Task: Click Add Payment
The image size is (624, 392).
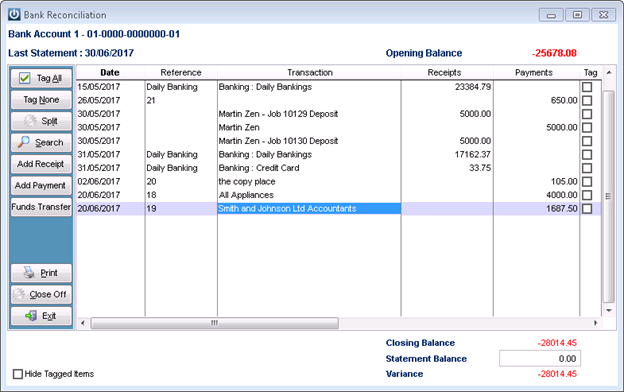Action: (41, 185)
